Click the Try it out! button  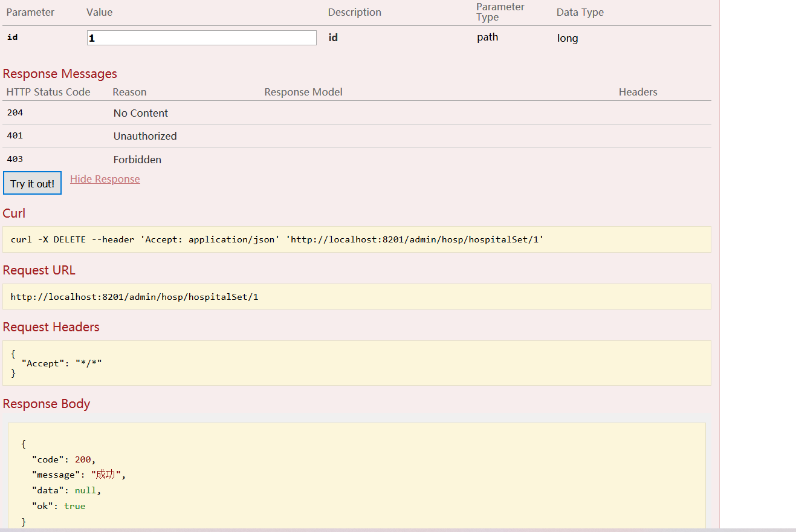(32, 183)
